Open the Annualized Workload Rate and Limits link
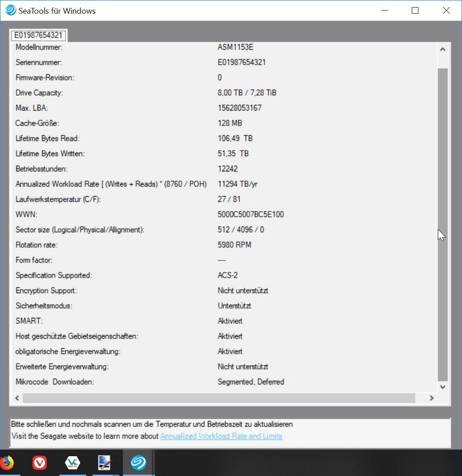This screenshot has height=476, width=462. point(221,436)
